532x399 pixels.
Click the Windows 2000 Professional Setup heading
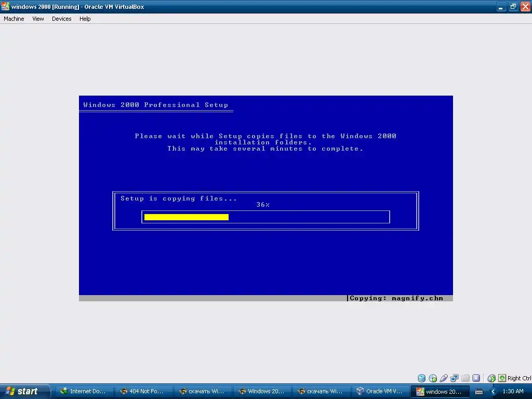pyautogui.click(x=156, y=105)
